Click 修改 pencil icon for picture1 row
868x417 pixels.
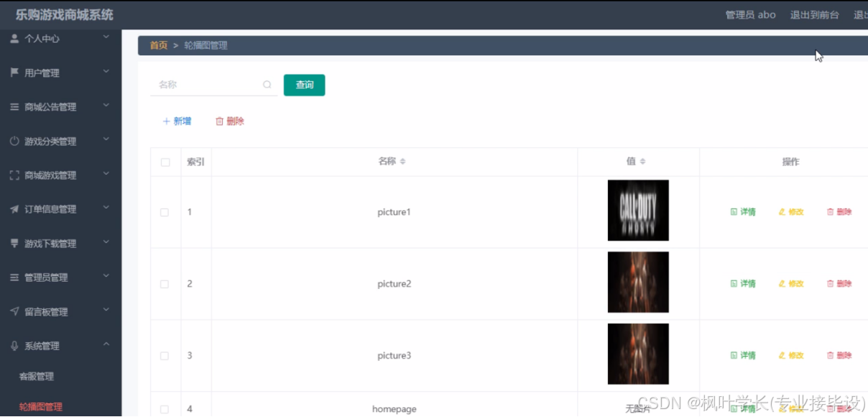[x=782, y=212]
